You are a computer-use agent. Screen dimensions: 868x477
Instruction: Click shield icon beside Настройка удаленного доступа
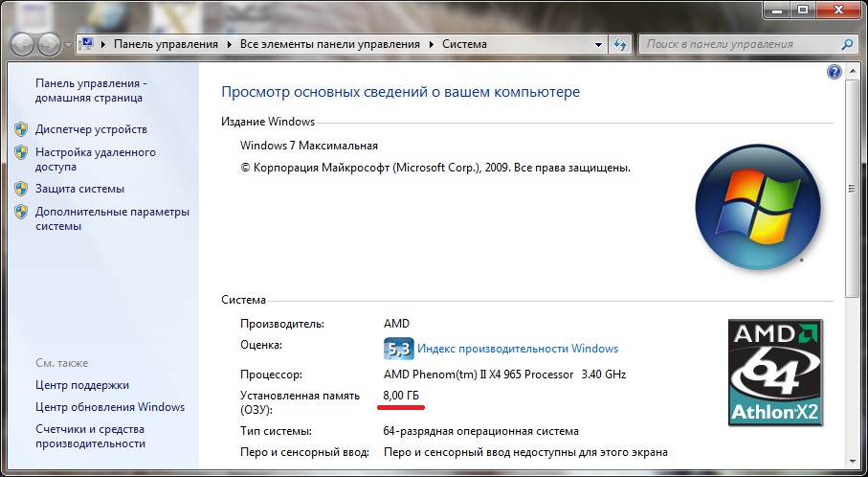[x=21, y=151]
